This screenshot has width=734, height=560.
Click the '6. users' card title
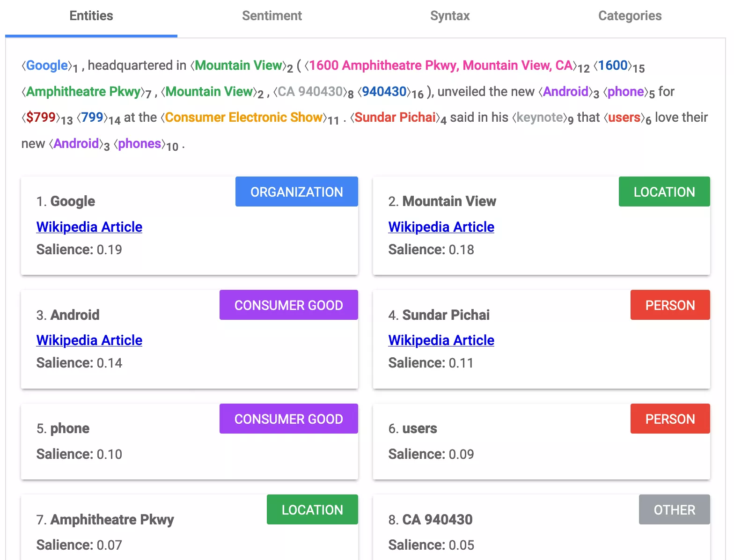pos(413,428)
